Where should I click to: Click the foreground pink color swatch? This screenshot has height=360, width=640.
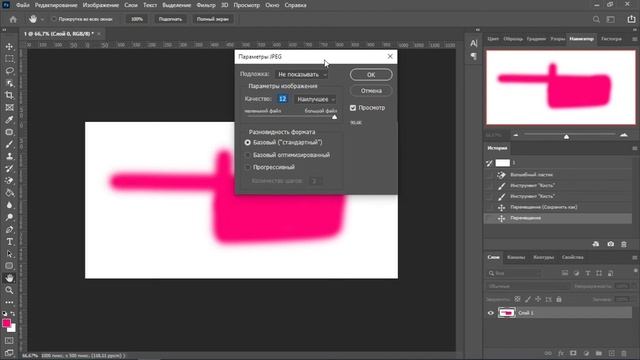[x=7, y=323]
